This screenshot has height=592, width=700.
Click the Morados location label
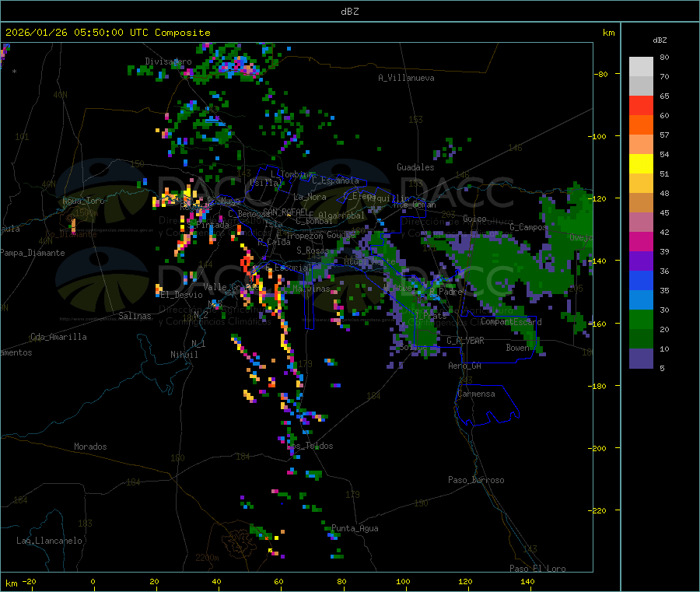point(90,447)
